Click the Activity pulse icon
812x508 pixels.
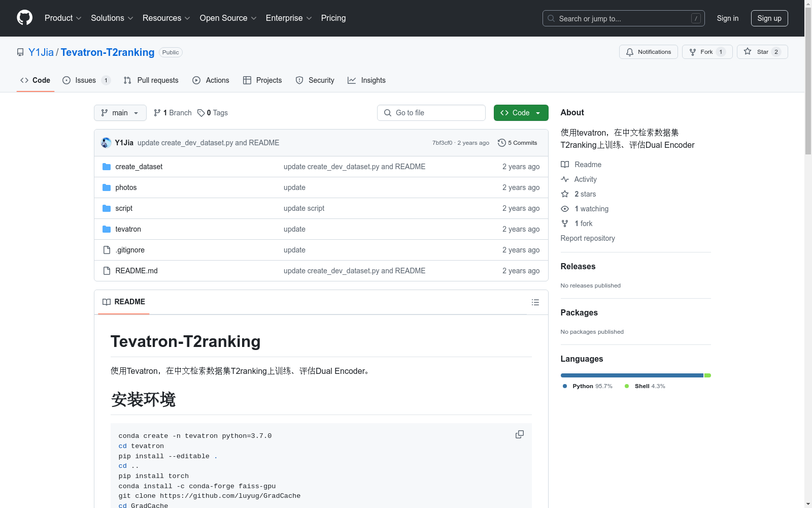tap(565, 179)
